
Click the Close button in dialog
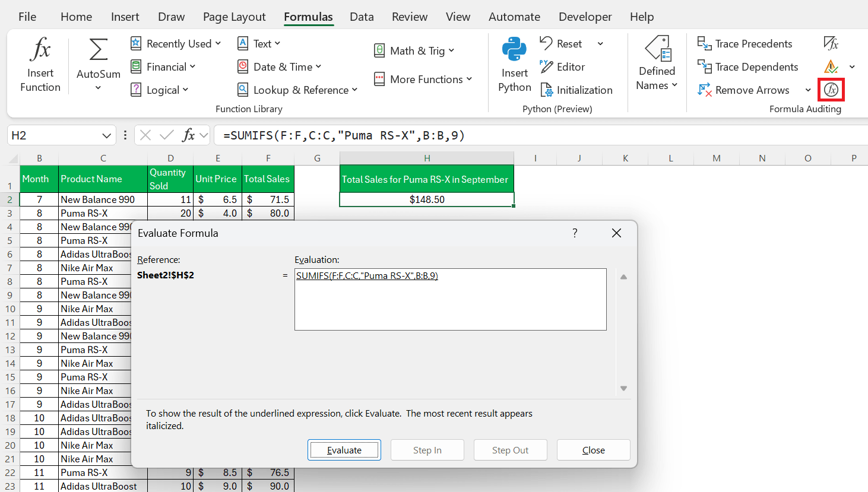click(x=594, y=450)
